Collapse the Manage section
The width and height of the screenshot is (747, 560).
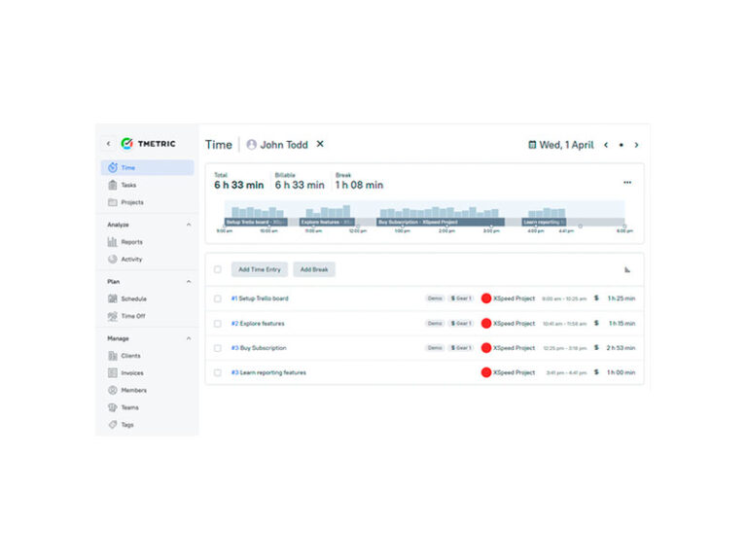tap(189, 338)
